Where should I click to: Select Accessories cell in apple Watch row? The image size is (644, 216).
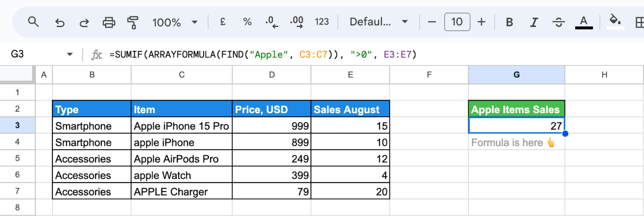[92, 175]
